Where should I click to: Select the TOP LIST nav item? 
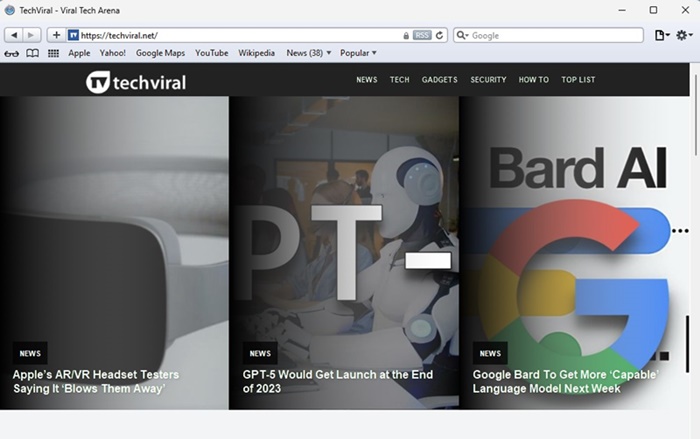tap(578, 80)
